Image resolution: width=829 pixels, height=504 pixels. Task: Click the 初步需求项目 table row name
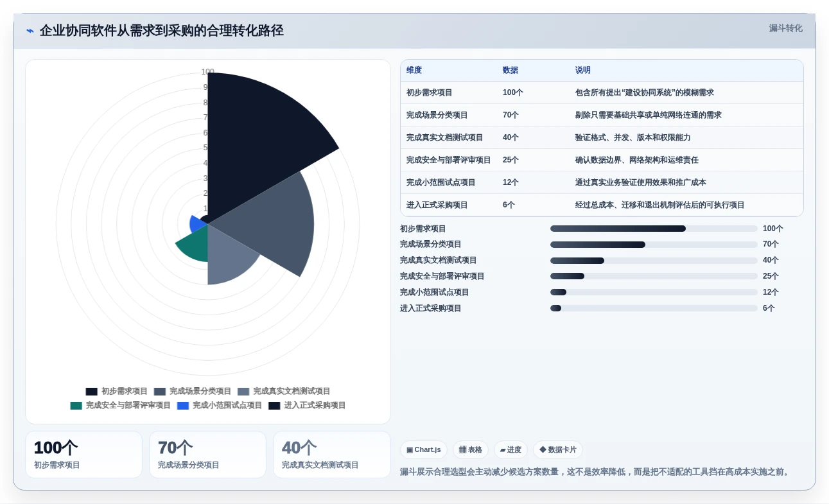pos(430,92)
